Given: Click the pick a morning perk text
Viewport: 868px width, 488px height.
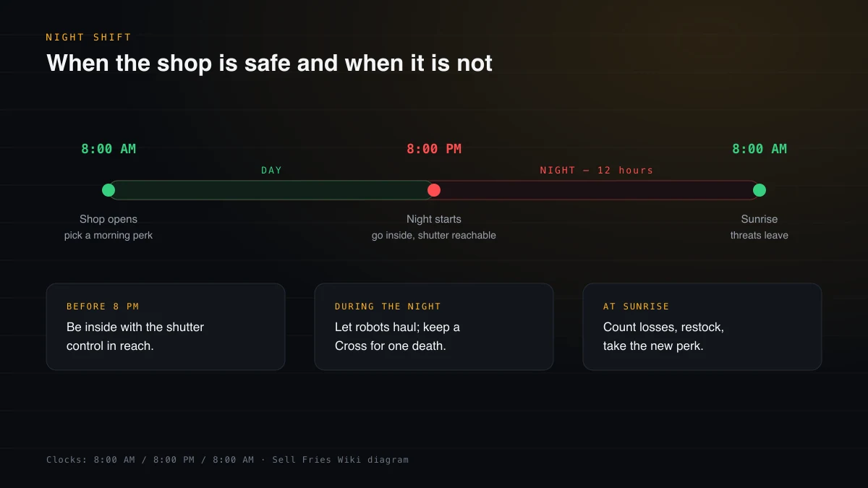Looking at the screenshot, I should click(109, 236).
